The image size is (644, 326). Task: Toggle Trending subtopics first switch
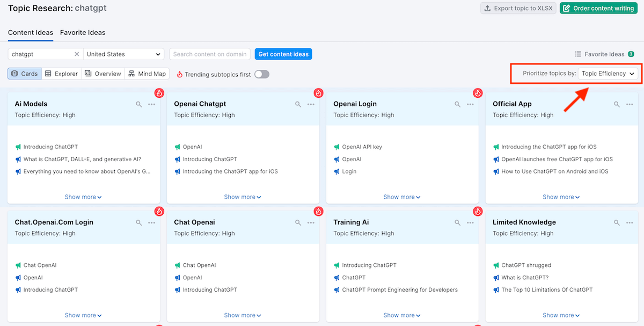click(x=262, y=74)
